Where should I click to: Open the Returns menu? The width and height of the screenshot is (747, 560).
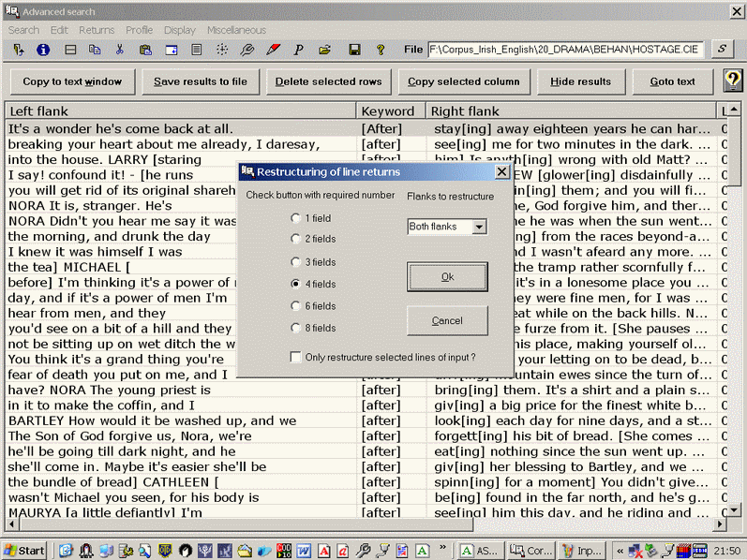pos(97,30)
